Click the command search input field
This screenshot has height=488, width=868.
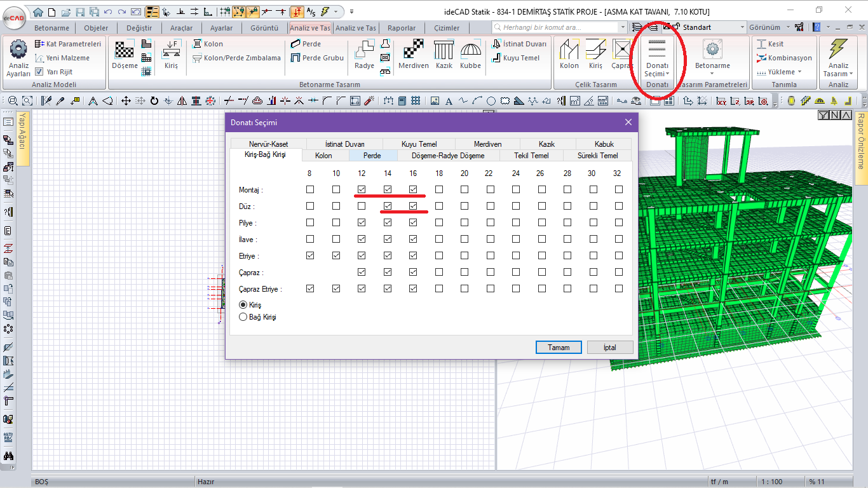click(x=555, y=27)
